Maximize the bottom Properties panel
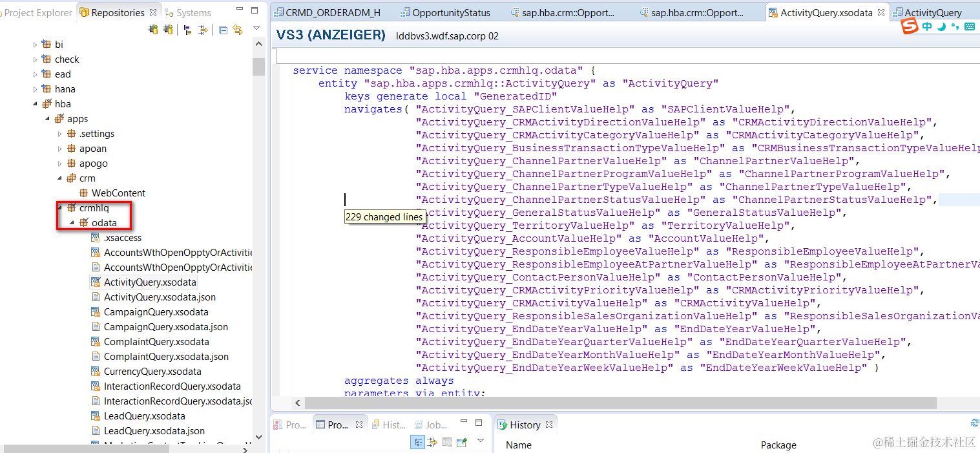The image size is (980, 453). (x=479, y=423)
